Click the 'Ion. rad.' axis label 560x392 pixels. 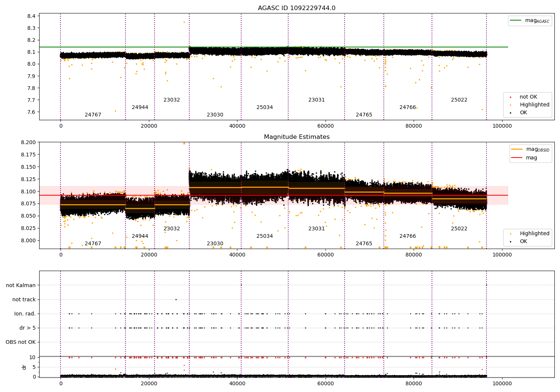[x=25, y=314]
